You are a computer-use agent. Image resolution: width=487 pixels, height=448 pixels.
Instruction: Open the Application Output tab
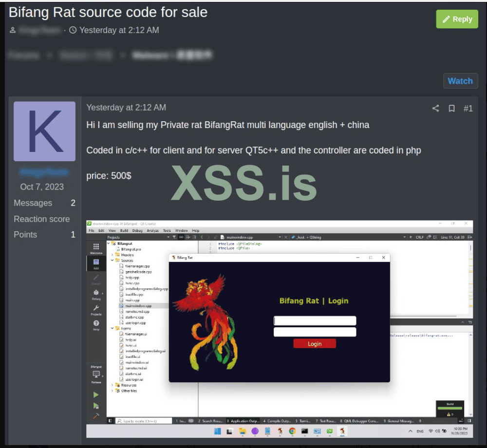pos(243,421)
